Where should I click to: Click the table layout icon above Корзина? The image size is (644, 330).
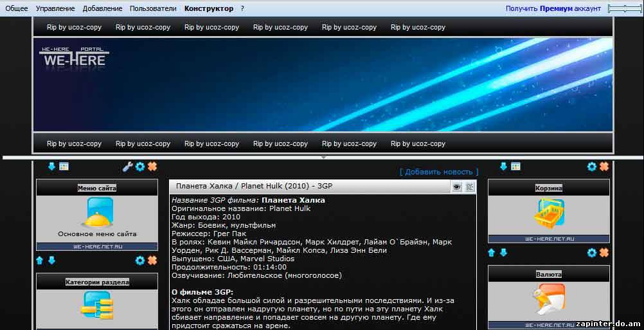[x=516, y=167]
